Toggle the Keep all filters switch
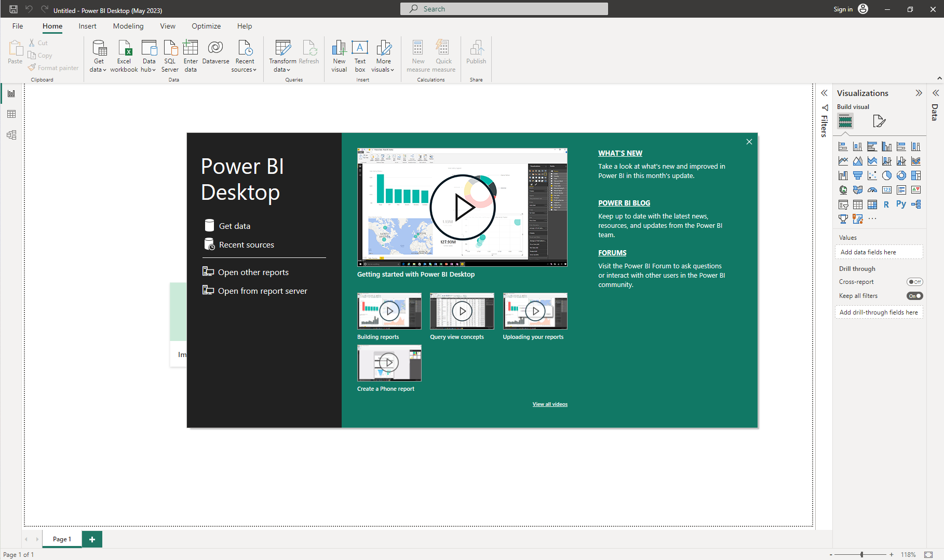This screenshot has height=560, width=944. tap(914, 296)
